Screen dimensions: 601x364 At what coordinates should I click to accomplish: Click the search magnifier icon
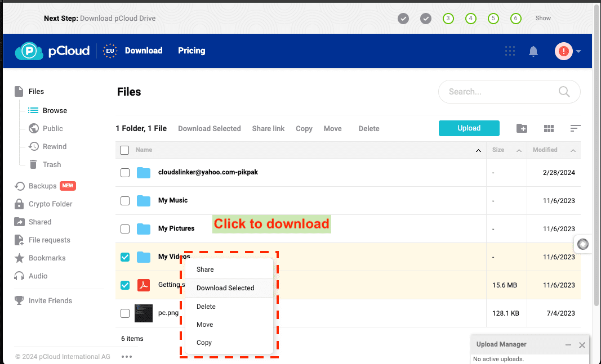point(564,92)
